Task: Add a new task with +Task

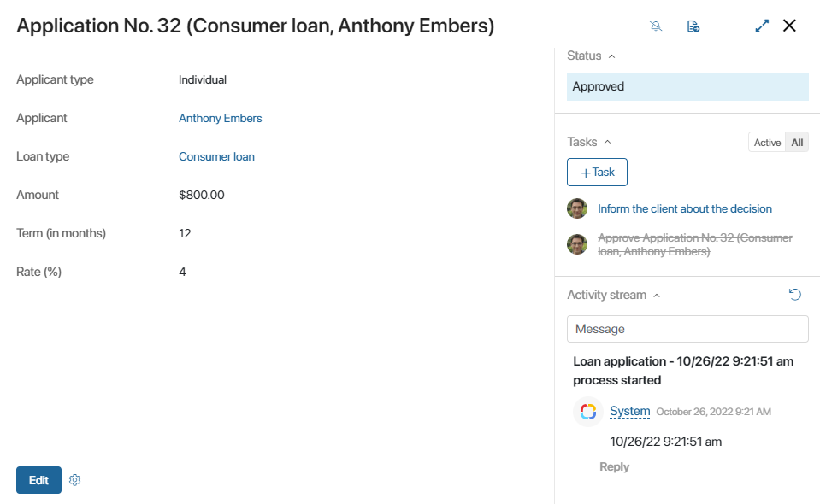Action: [597, 173]
